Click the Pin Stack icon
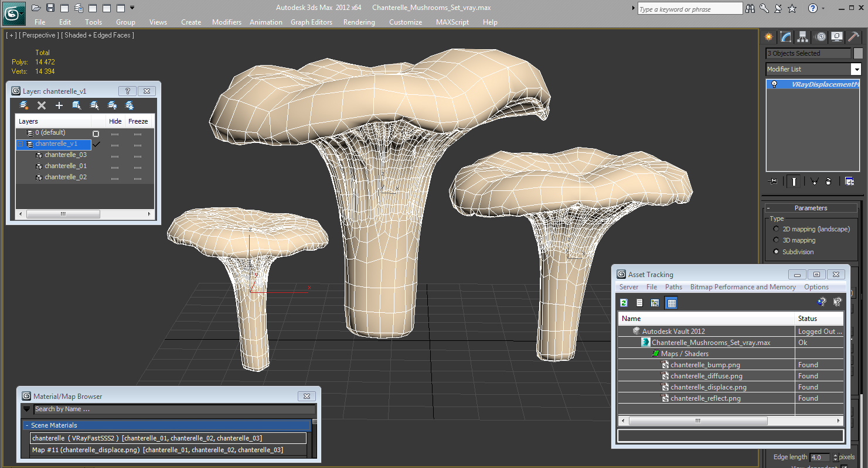Viewport: 868px width, 468px height. pos(773,182)
